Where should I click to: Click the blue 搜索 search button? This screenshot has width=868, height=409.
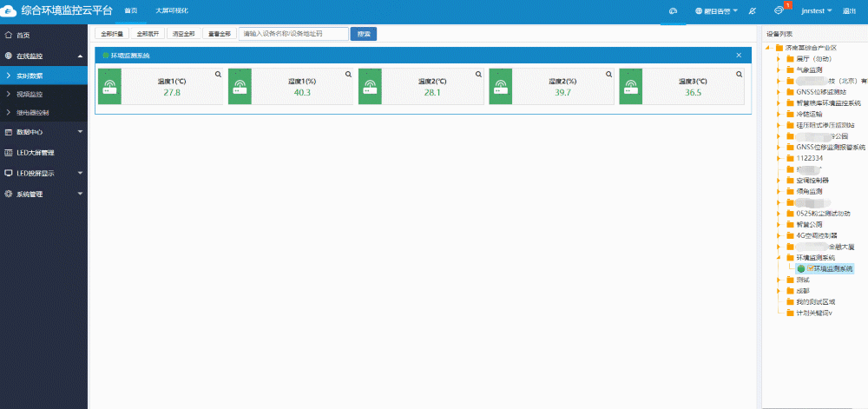364,34
